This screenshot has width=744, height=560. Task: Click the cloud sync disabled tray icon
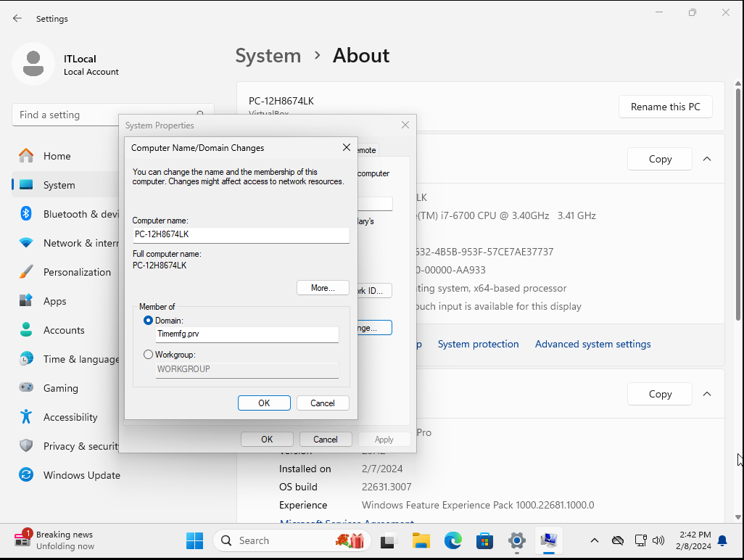(x=617, y=540)
